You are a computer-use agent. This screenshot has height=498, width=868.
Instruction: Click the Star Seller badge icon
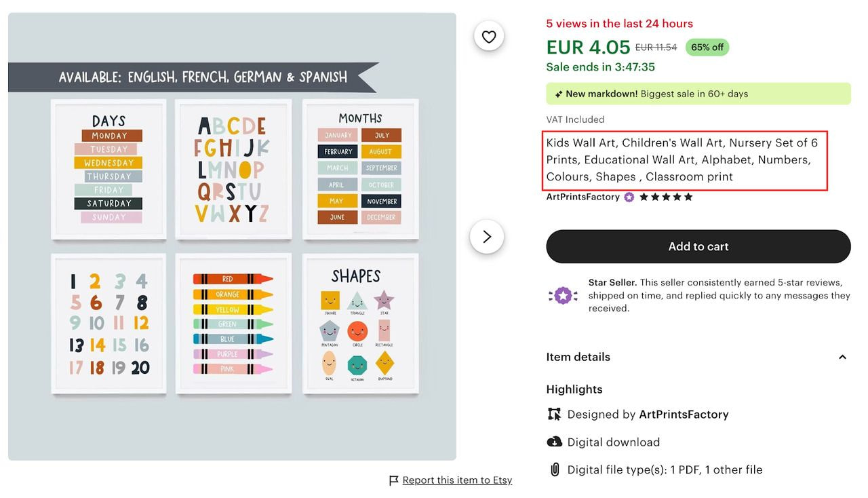click(563, 295)
